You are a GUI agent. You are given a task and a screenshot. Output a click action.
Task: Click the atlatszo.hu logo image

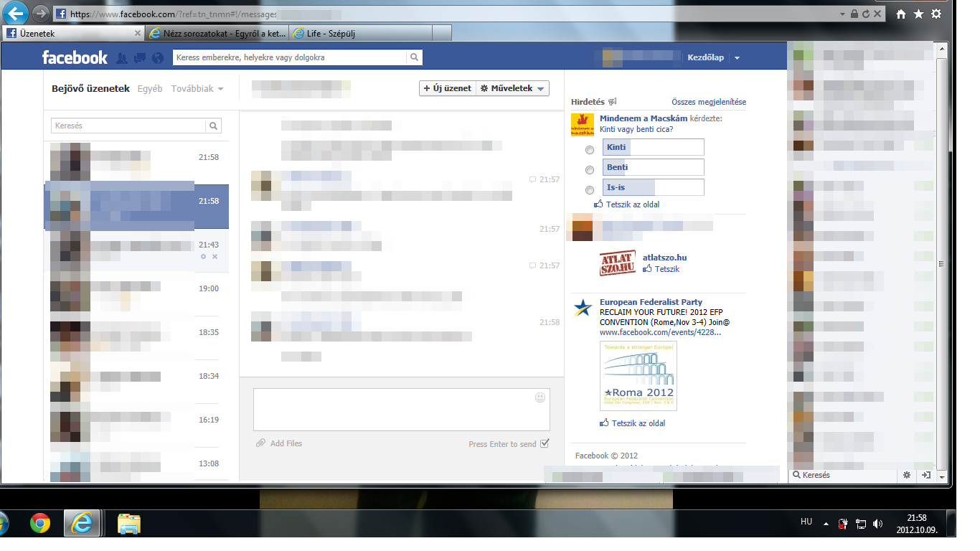[x=618, y=263]
